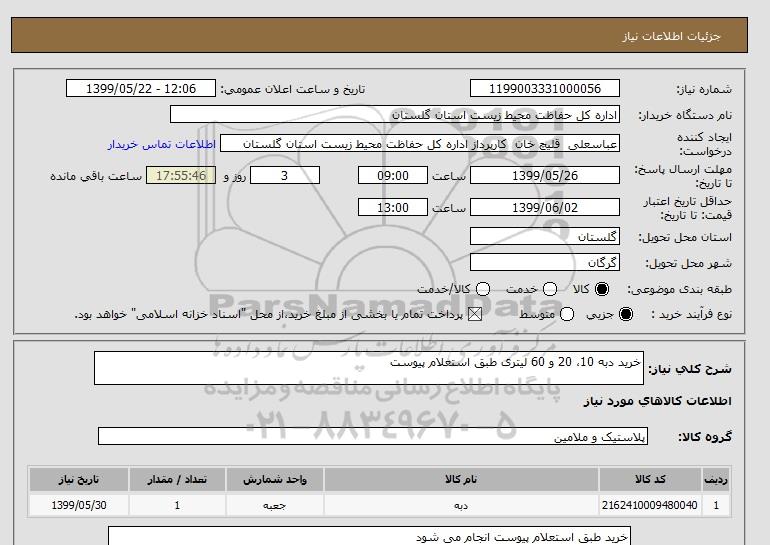Select the خدمت radio button

[x=550, y=289]
